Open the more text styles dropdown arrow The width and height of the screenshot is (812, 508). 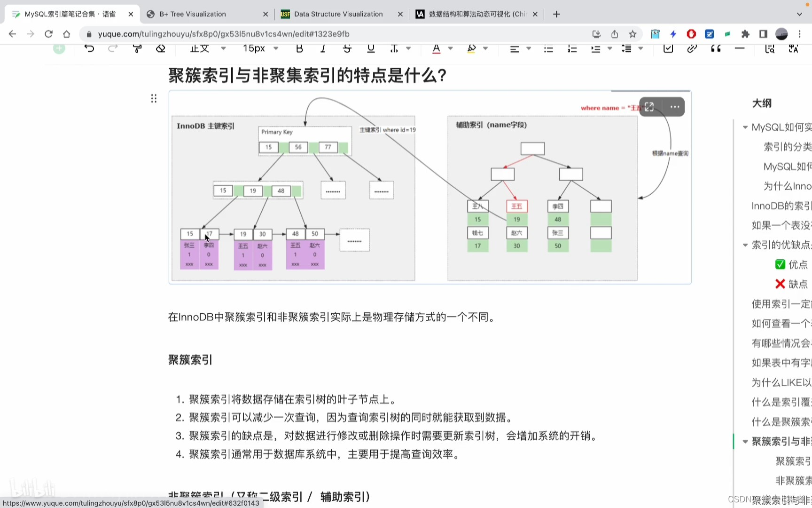pyautogui.click(x=408, y=48)
